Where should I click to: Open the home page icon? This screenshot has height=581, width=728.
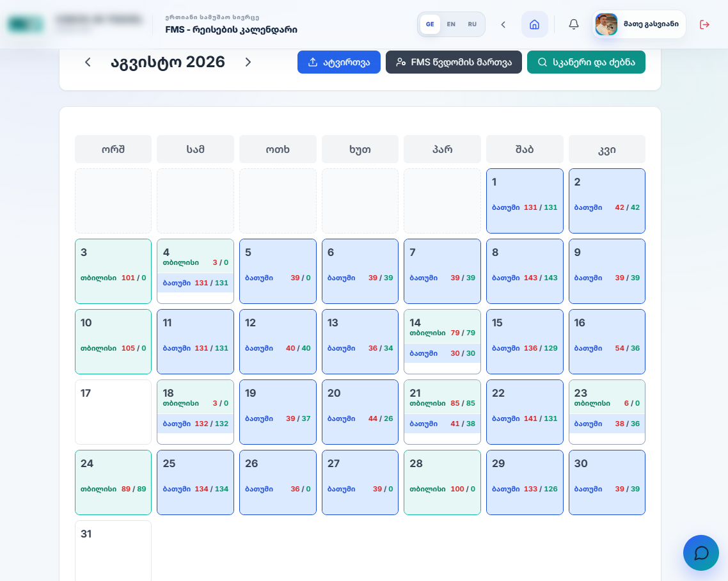point(534,24)
